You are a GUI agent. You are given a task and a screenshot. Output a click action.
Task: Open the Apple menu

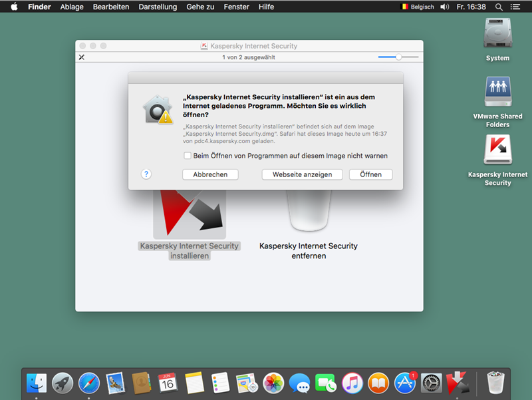point(13,7)
